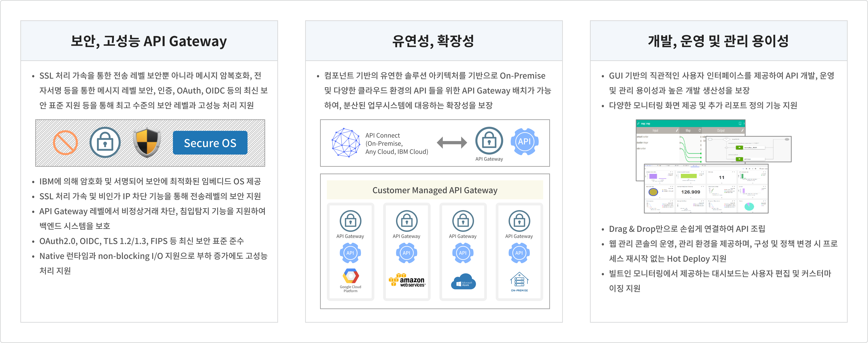Click the 보안, 고성능 API Gateway heading
The height and width of the screenshot is (343, 868).
149,41
